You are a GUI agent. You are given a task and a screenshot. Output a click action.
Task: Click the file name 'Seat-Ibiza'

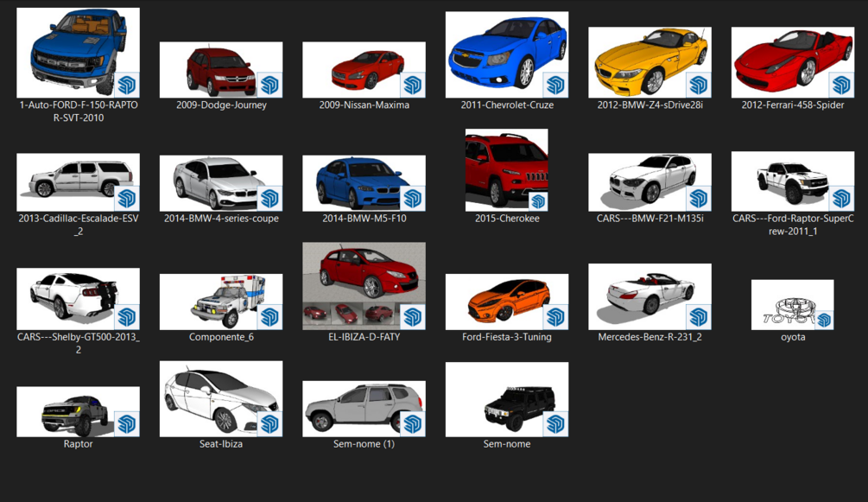(x=221, y=444)
